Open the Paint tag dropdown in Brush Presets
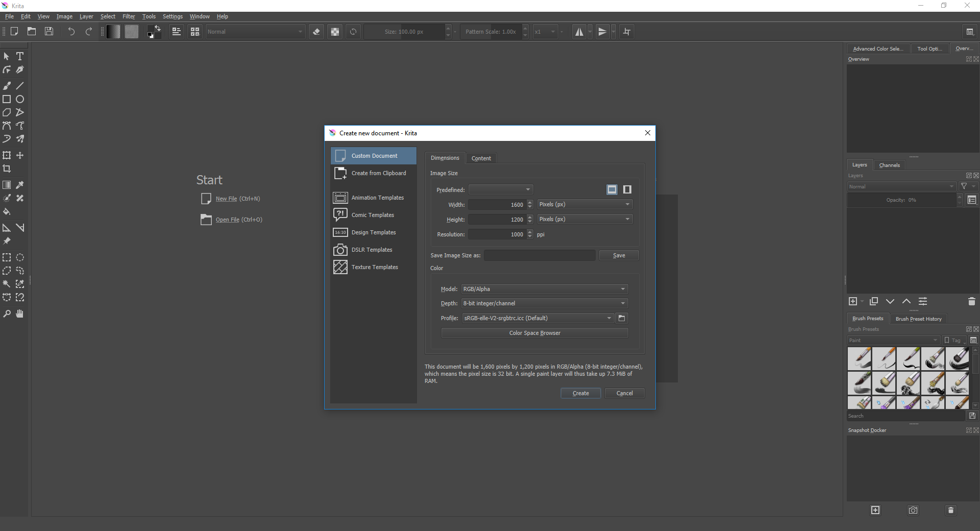 pos(893,340)
